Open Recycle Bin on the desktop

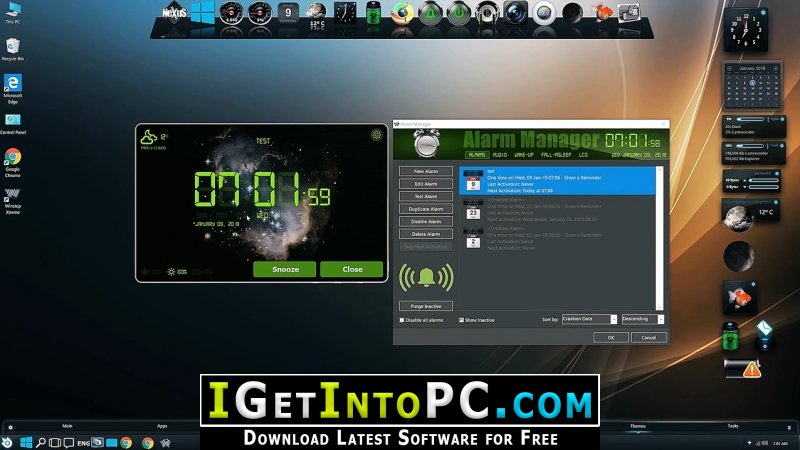click(x=13, y=49)
